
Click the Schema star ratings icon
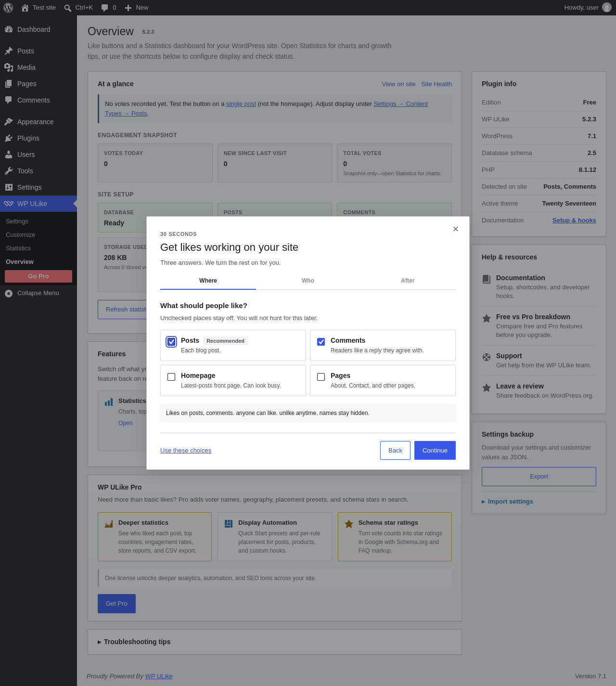pyautogui.click(x=349, y=524)
